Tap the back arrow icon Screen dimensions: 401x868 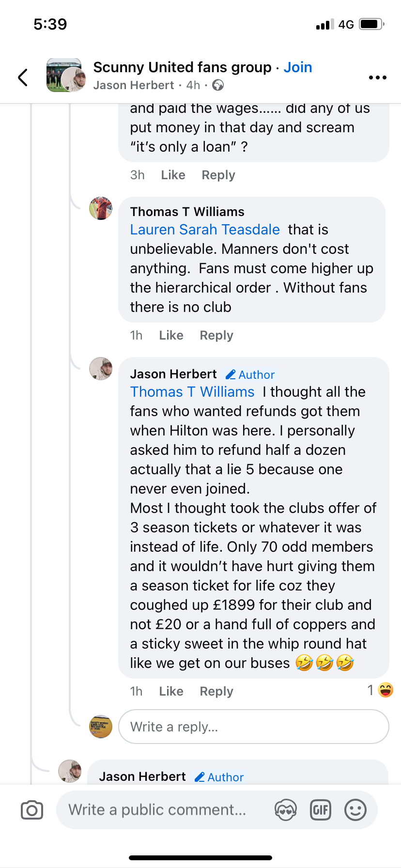pos(23,77)
